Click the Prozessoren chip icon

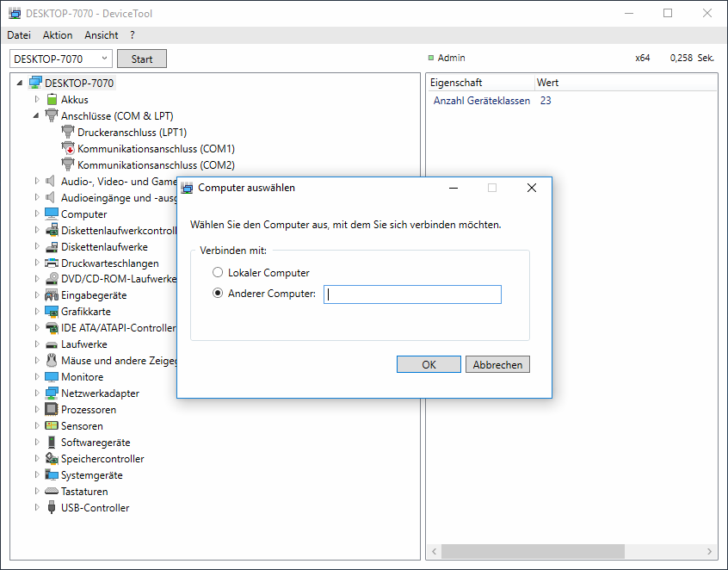point(52,410)
